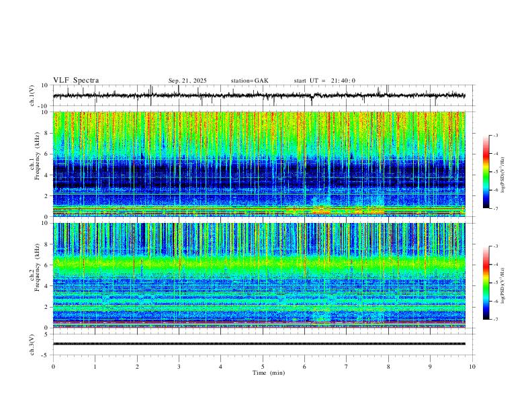532x411 pixels.
Task: Click the ch.2 color bar '-7' label
Action: [496, 320]
